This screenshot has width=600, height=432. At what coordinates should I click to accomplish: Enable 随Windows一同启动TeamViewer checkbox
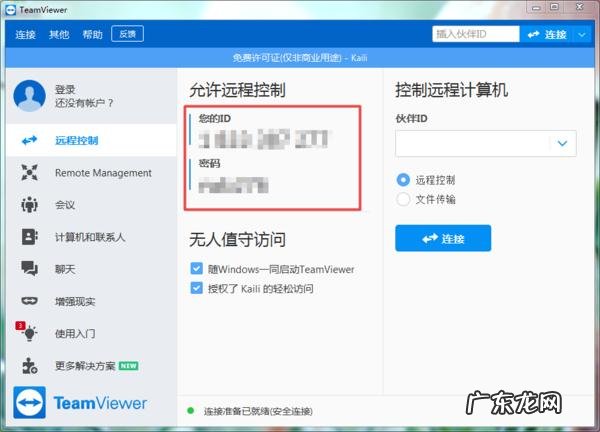pyautogui.click(x=197, y=269)
